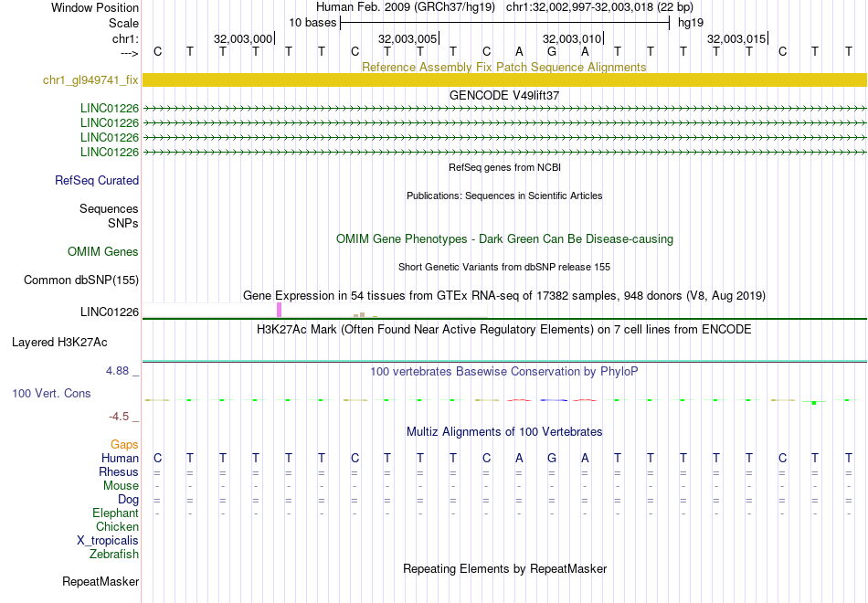Click the chr1_gl949741_fix track label
The height and width of the screenshot is (603, 868).
click(x=90, y=79)
